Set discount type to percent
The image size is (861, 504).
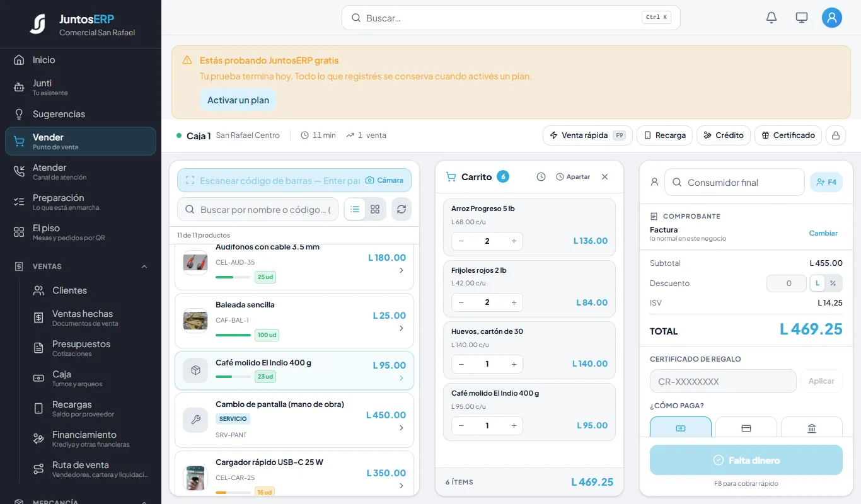tap(833, 283)
